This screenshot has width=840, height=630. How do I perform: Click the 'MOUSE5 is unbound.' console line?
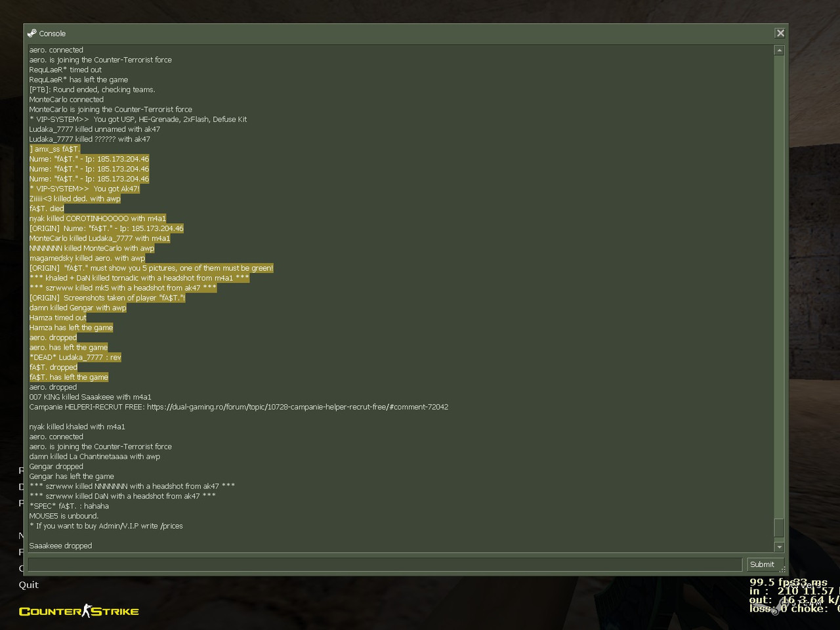(64, 516)
